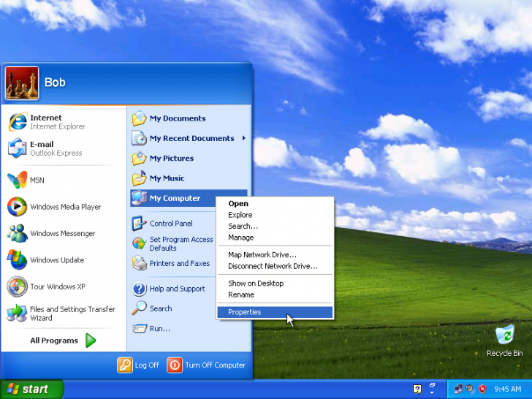Click the My Pictures label
This screenshot has height=399, width=532.
(172, 158)
